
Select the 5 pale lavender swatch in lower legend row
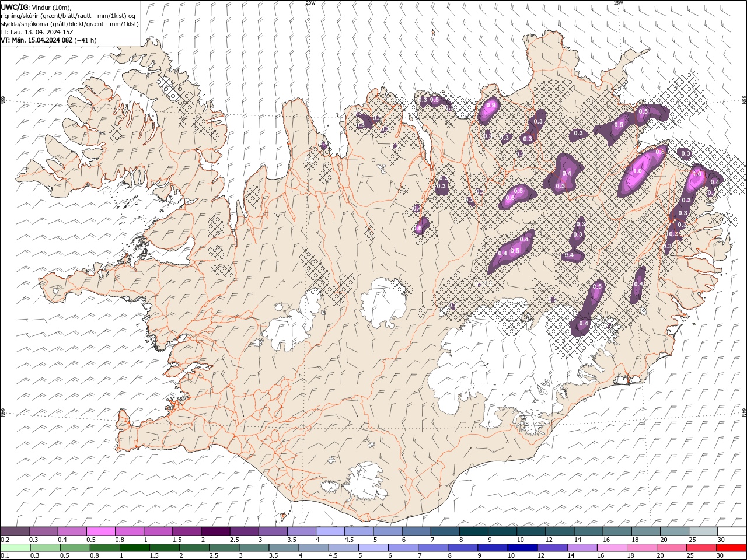point(373,548)
